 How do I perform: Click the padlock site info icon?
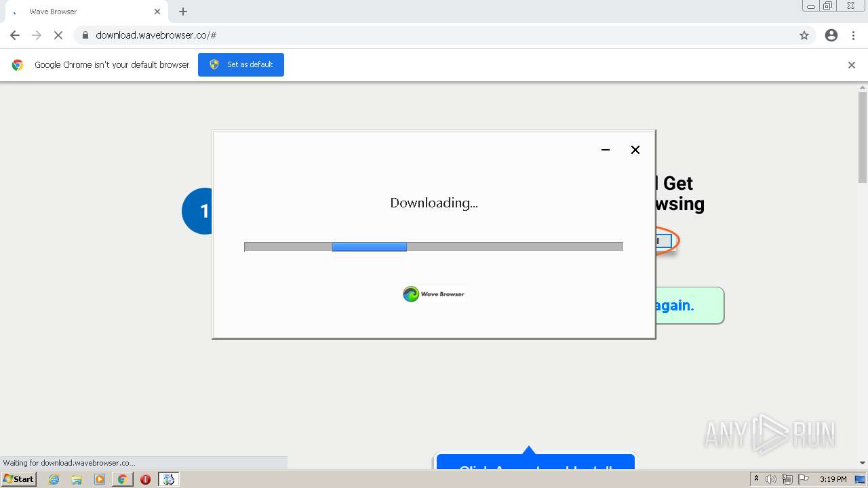85,35
